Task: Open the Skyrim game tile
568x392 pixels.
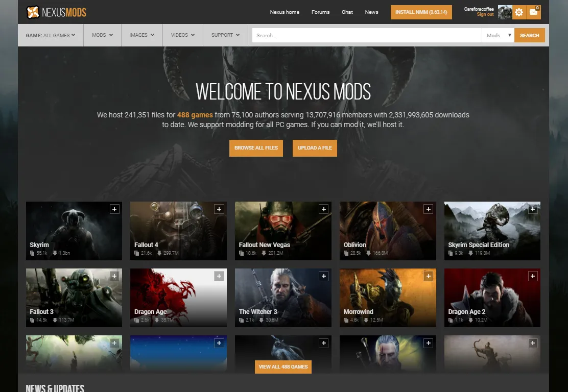Action: click(x=74, y=231)
